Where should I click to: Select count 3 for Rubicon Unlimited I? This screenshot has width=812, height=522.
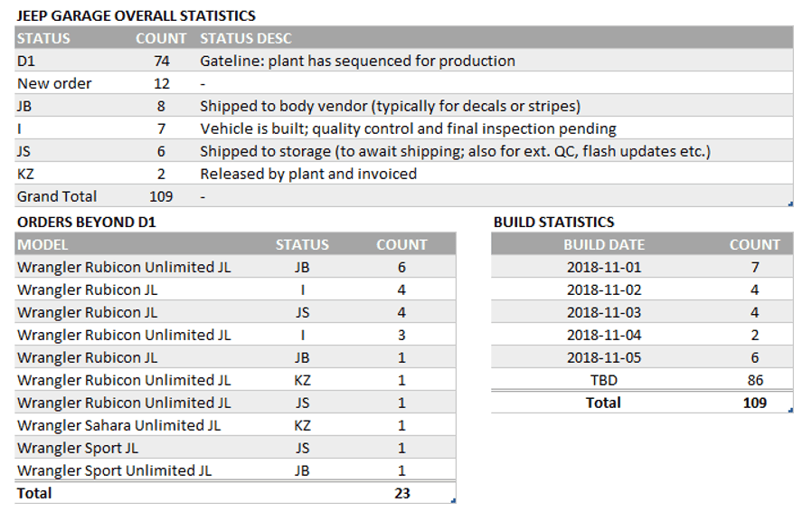[401, 335]
